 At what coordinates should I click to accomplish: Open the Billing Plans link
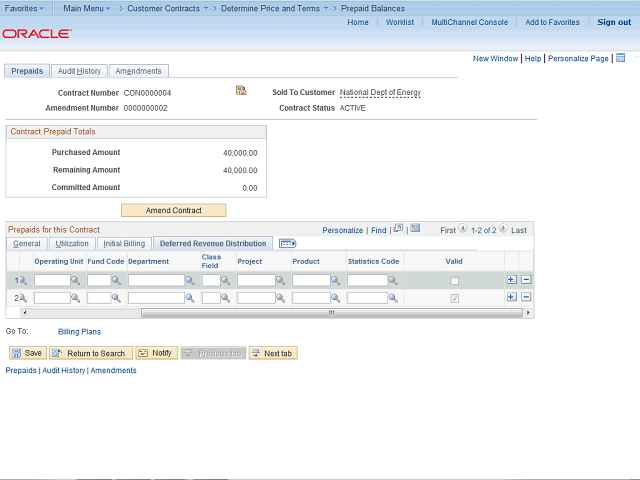79,331
